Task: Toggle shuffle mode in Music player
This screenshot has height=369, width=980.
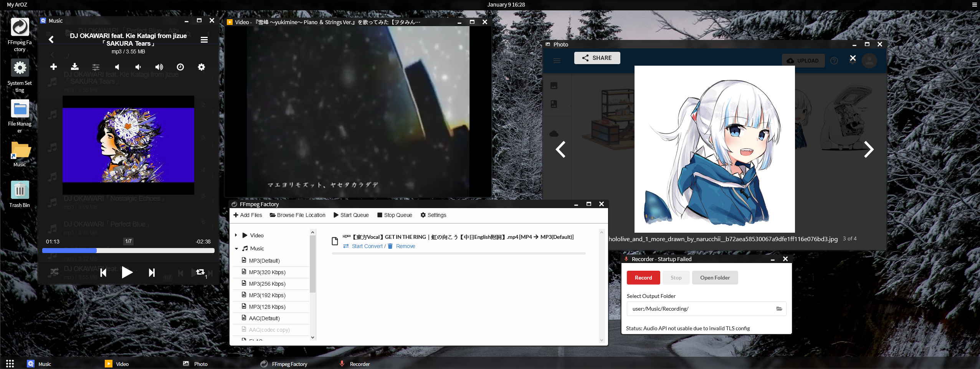Action: coord(55,272)
